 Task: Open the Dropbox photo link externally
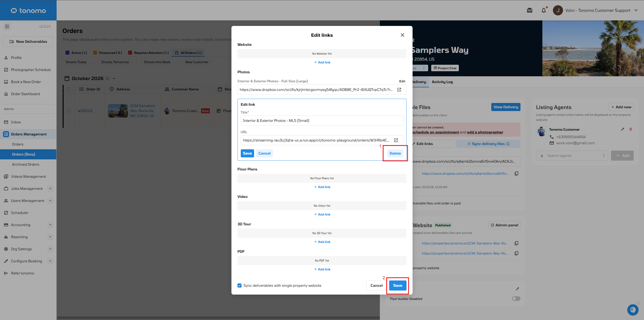pyautogui.click(x=399, y=90)
